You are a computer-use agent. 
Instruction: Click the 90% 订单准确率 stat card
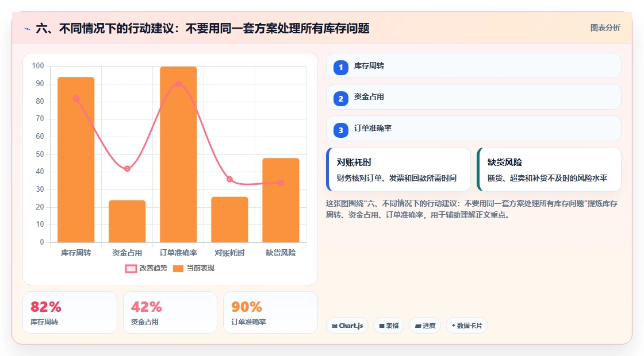pyautogui.click(x=270, y=312)
